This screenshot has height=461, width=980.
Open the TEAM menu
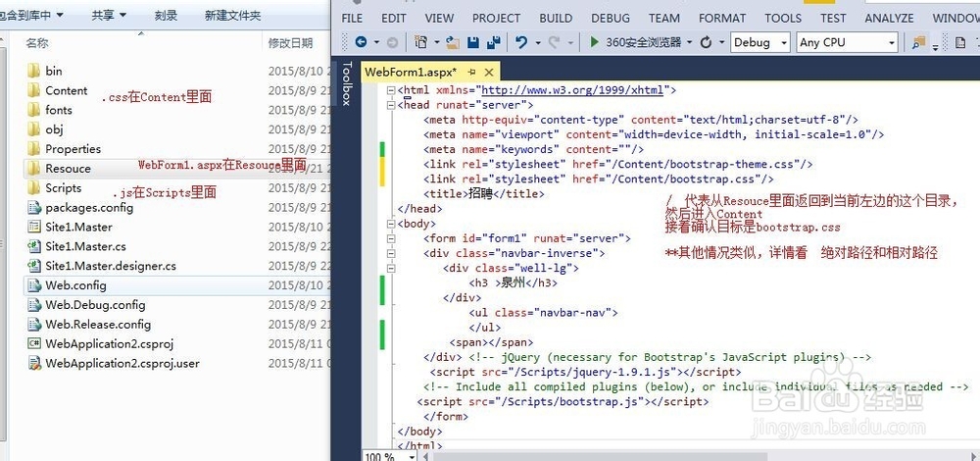[x=664, y=18]
